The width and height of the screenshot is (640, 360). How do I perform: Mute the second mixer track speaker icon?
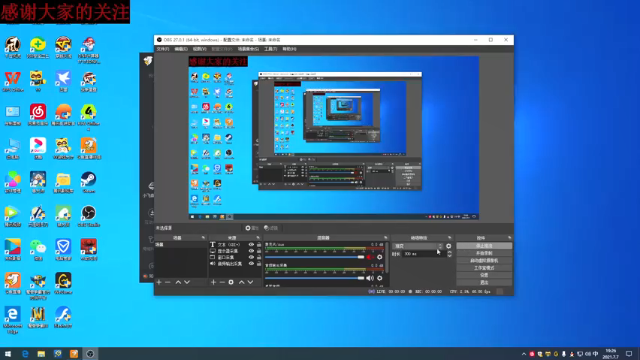[x=370, y=278]
